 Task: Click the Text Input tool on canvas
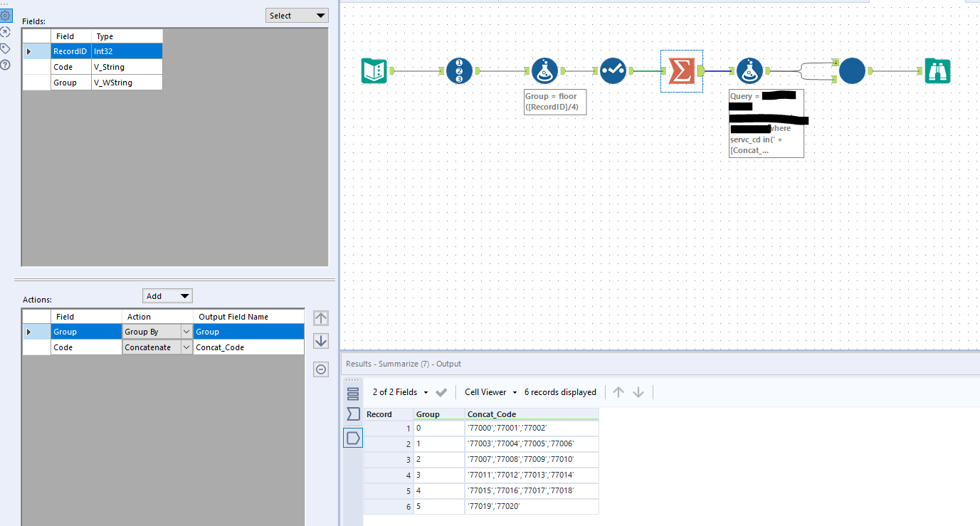[x=374, y=71]
